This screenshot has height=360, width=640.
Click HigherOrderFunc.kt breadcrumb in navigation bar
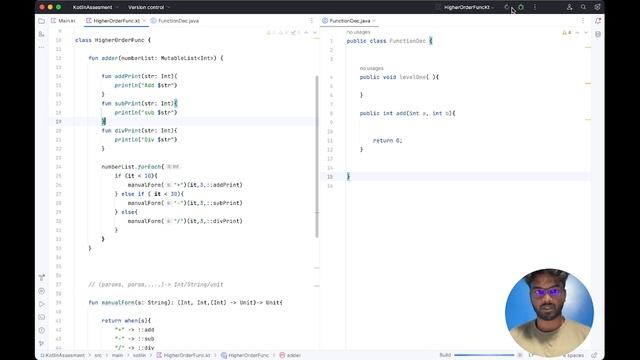click(x=183, y=356)
